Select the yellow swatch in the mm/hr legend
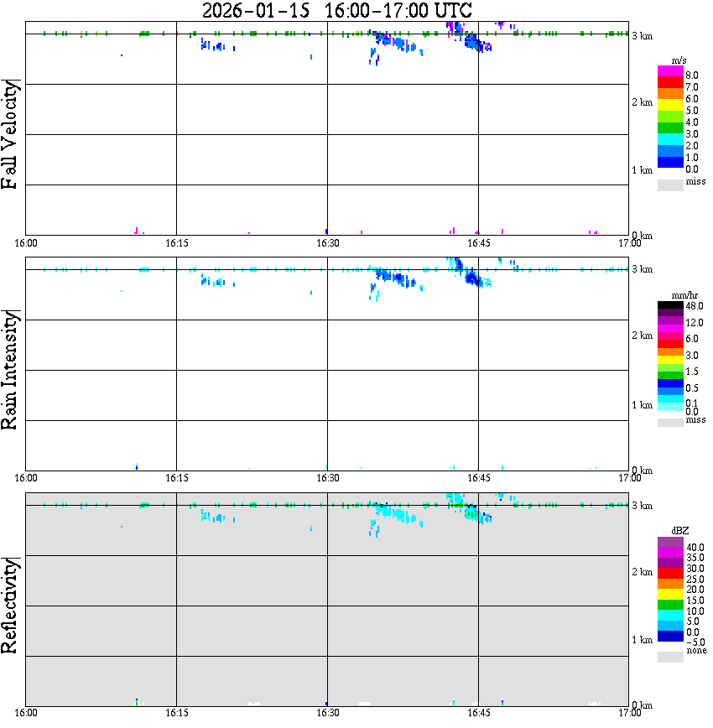This screenshot has height=728, width=713. coord(670,360)
